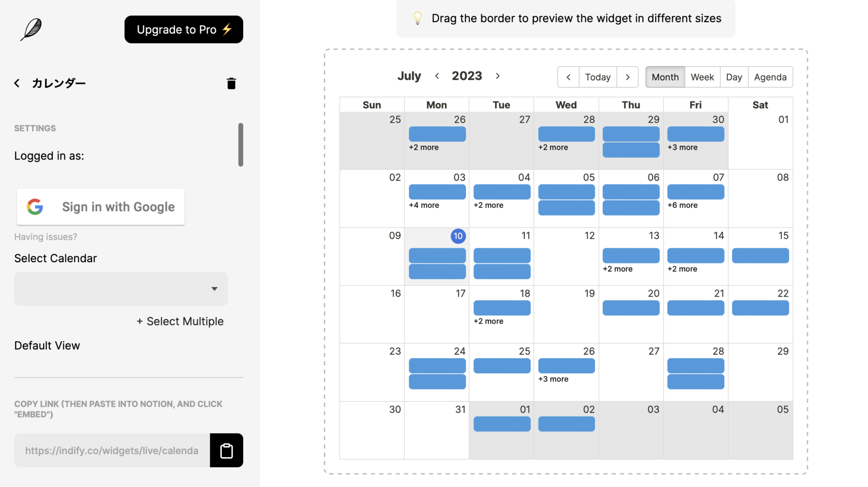Navigate back using the arrow left of Today
868x487 pixels.
pos(568,77)
